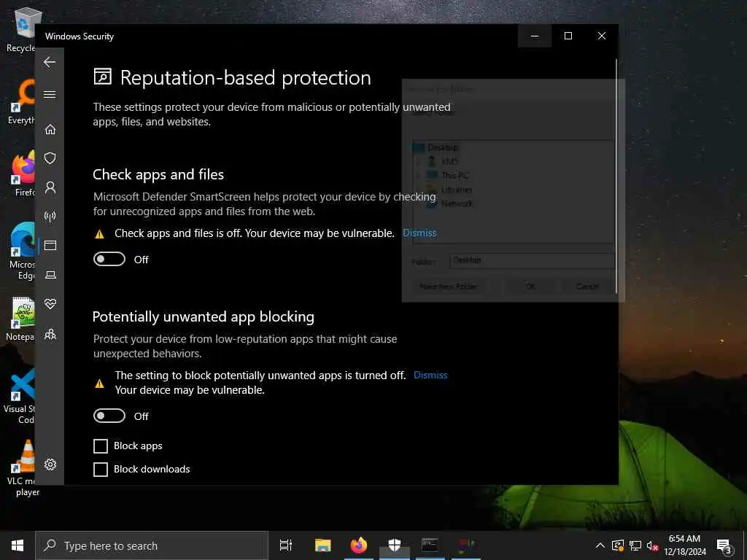Open Task View on the taskbar
This screenshot has height=560, width=747.
click(286, 545)
